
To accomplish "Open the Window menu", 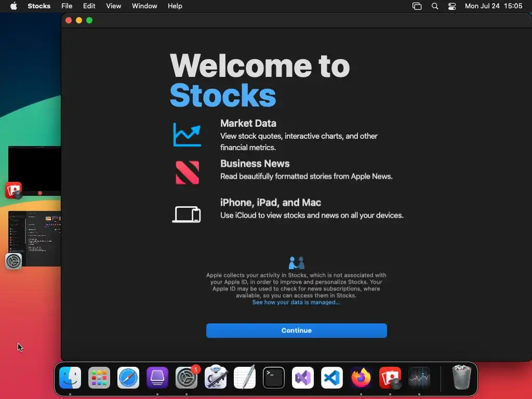I will tap(144, 6).
